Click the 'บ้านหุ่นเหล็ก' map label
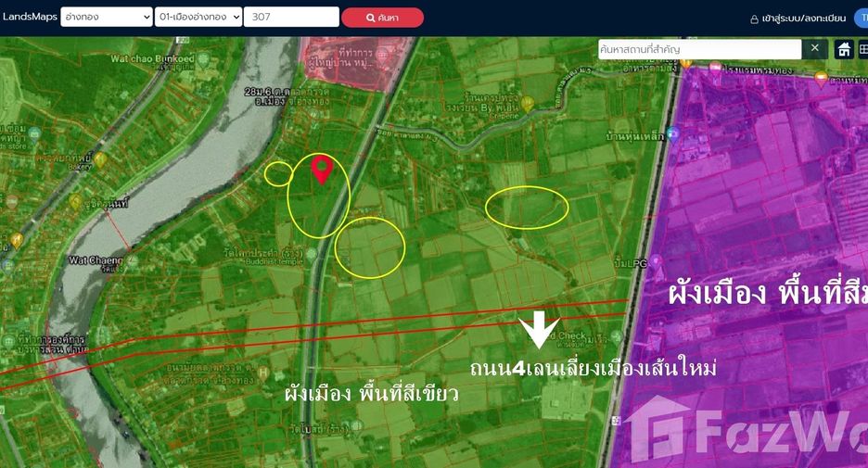This screenshot has width=868, height=468. (635, 136)
